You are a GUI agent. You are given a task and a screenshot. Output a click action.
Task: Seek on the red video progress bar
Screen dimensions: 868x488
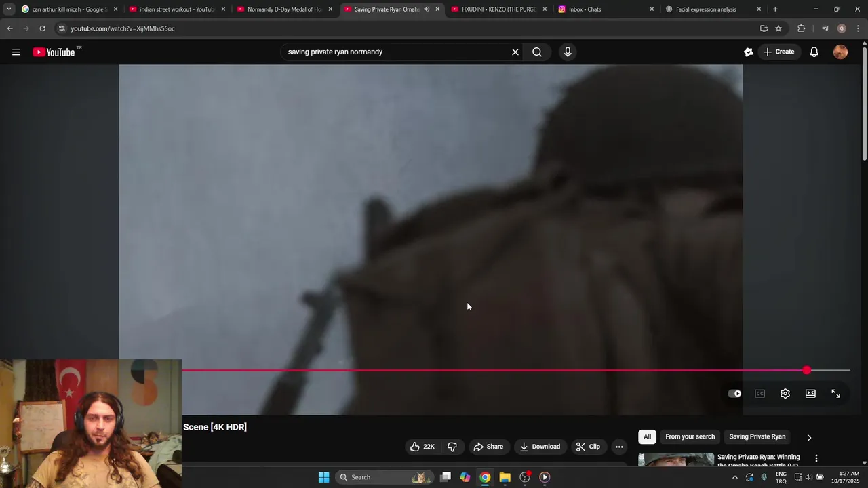[494, 370]
